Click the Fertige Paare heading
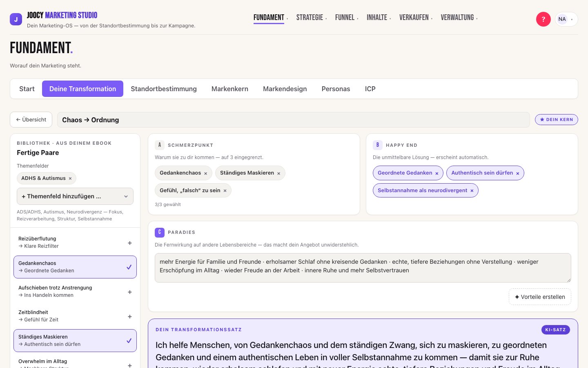588x368 pixels. [38, 153]
